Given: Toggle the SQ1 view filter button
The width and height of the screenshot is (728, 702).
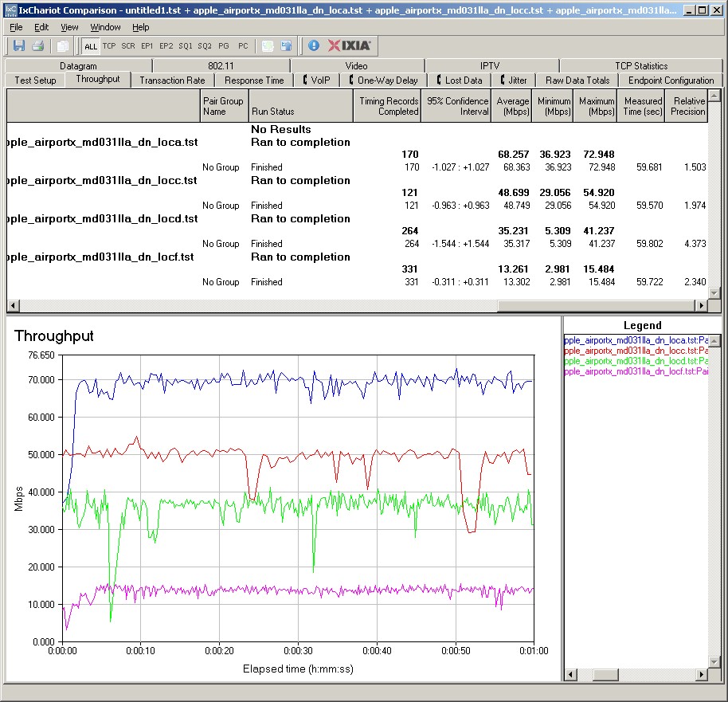Looking at the screenshot, I should [186, 46].
